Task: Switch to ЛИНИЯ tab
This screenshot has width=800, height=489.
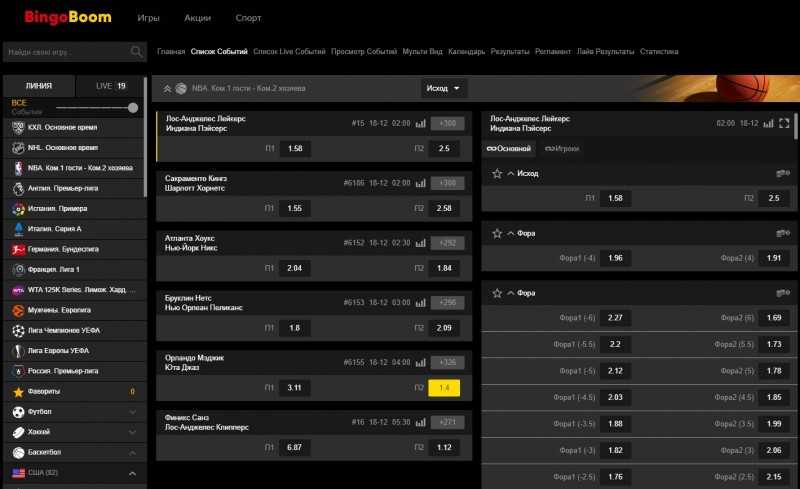Action: (39, 86)
